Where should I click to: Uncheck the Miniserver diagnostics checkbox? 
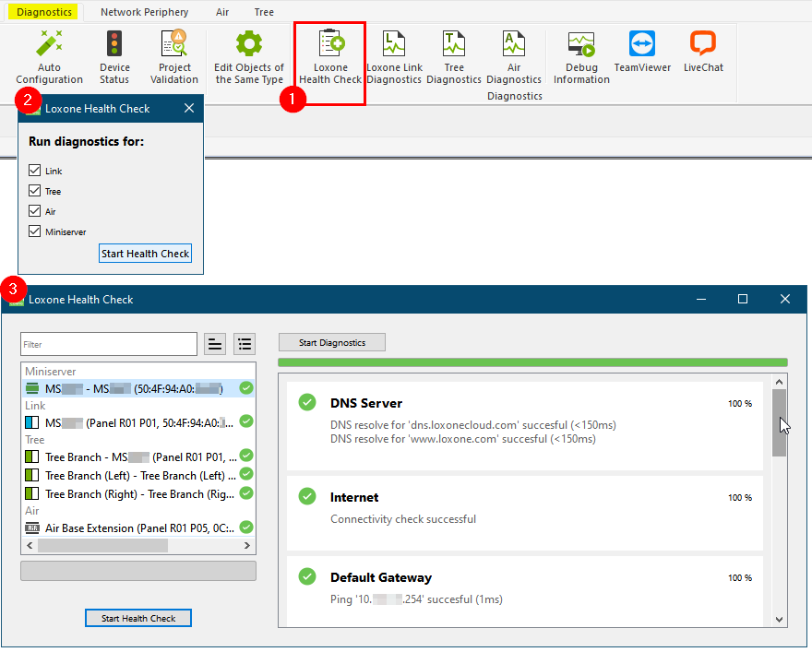(x=35, y=231)
